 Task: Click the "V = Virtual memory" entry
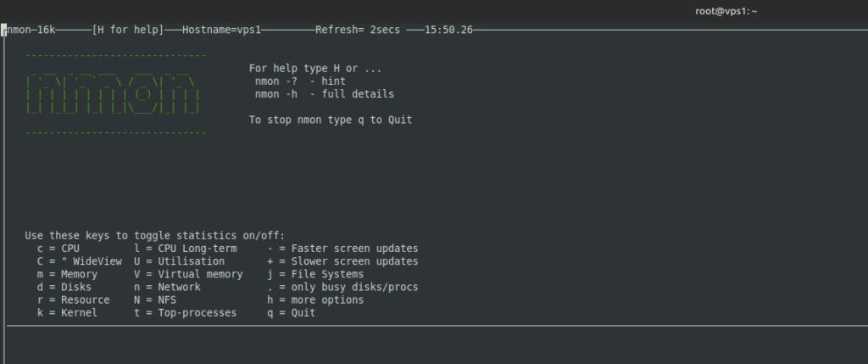coord(186,274)
